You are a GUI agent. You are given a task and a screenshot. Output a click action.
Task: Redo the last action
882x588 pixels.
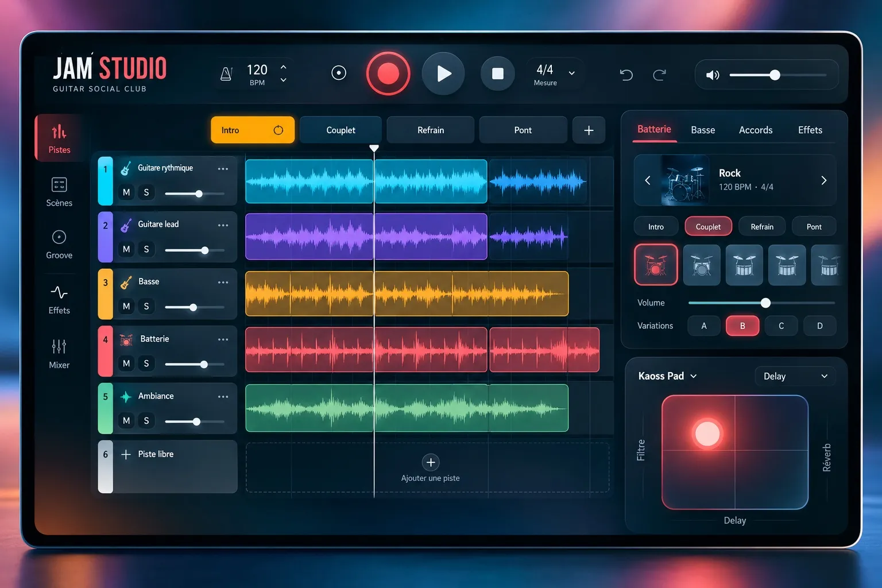pos(659,74)
